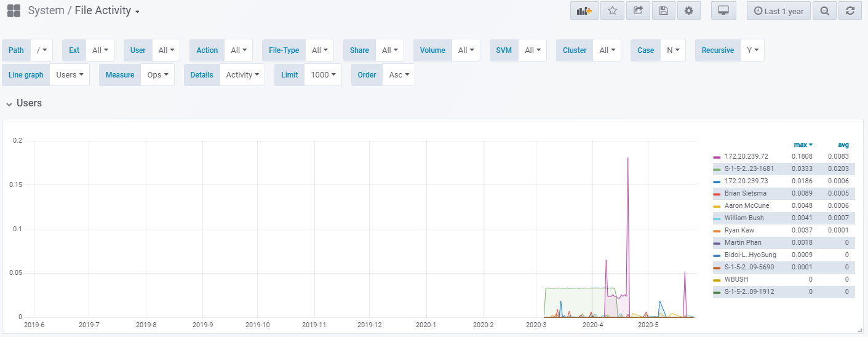Open the Share filter dropdown
868x337 pixels.
(x=390, y=50)
